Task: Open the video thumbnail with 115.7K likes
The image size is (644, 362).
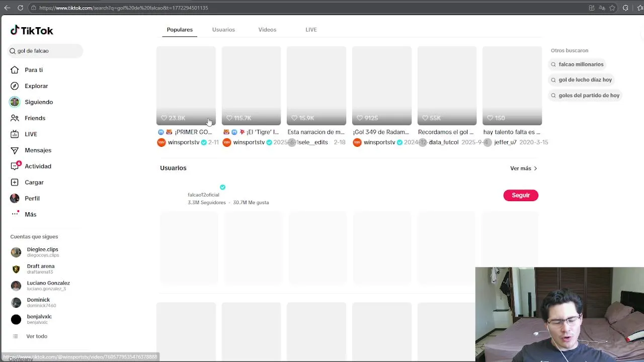Action: click(251, 85)
